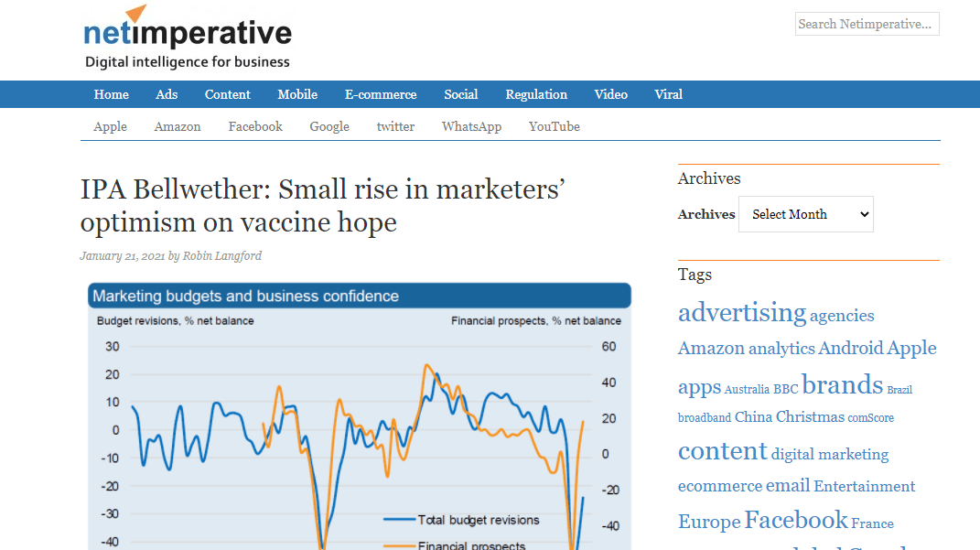Open the WhatsApp topic link
The height and width of the screenshot is (550, 980).
pos(471,126)
